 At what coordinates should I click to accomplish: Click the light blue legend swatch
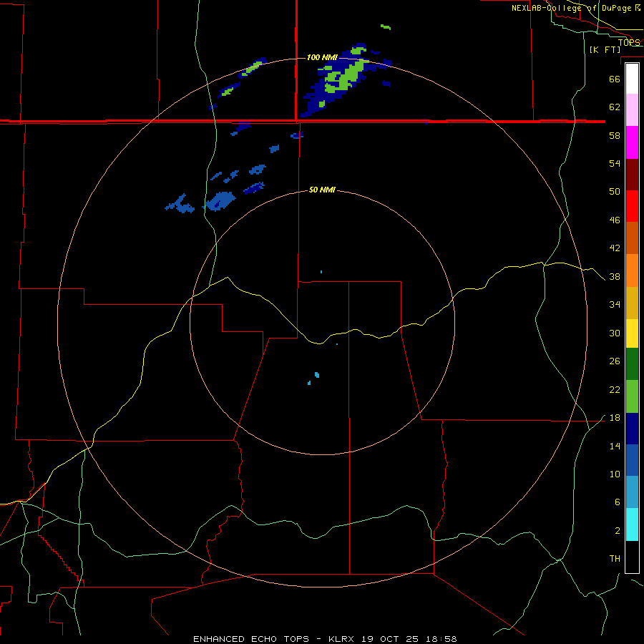[x=632, y=492]
